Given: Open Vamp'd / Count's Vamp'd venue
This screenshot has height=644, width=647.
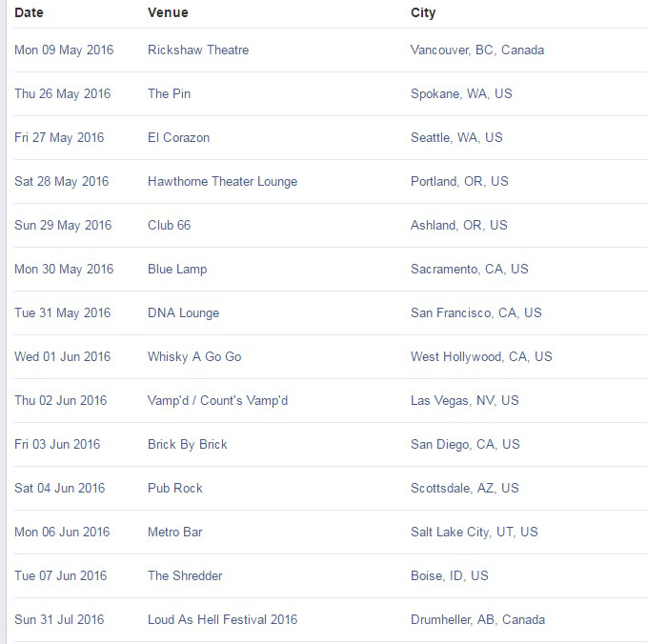Looking at the screenshot, I should click(217, 400).
